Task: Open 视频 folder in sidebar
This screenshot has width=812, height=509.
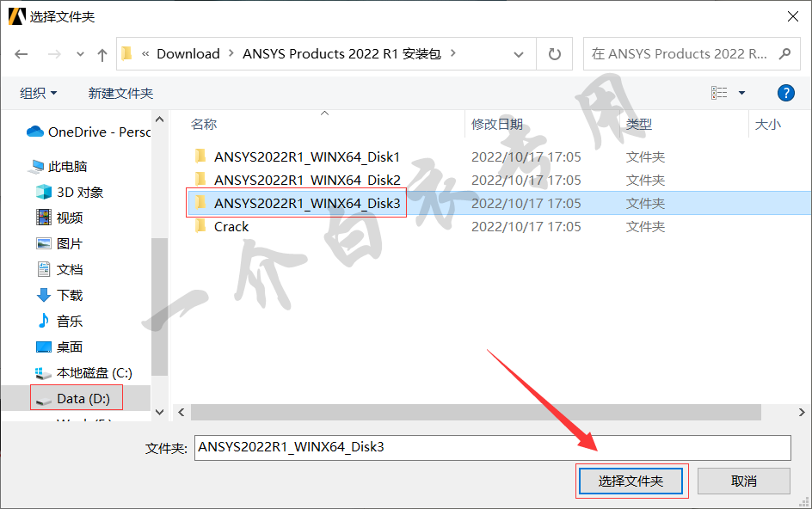Action: click(59, 218)
